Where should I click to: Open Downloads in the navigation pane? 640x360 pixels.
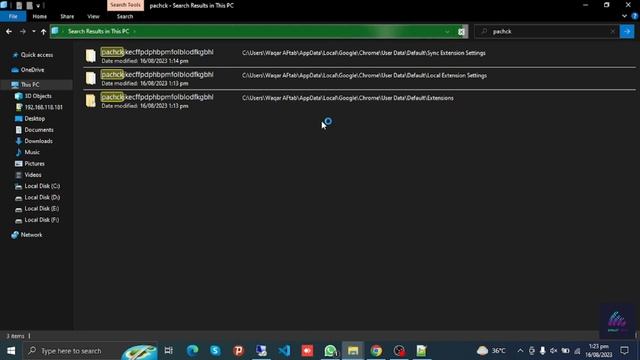pos(38,141)
